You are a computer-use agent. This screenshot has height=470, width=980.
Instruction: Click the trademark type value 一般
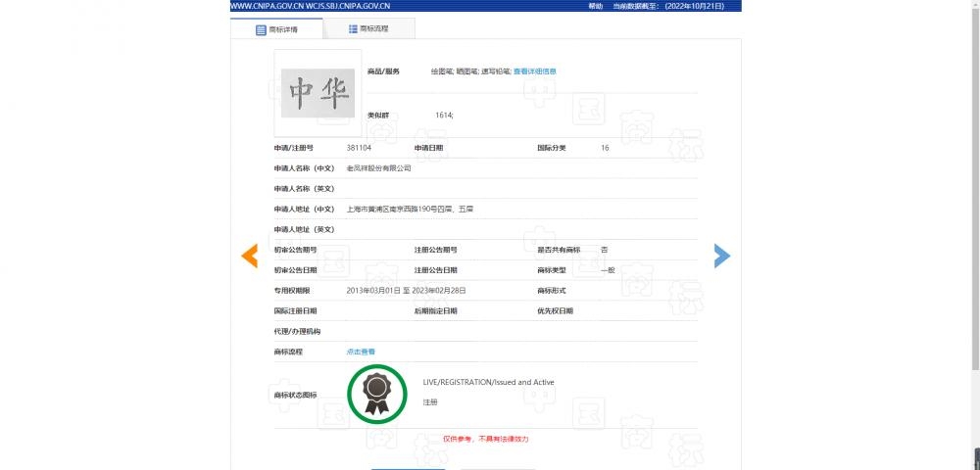(608, 270)
